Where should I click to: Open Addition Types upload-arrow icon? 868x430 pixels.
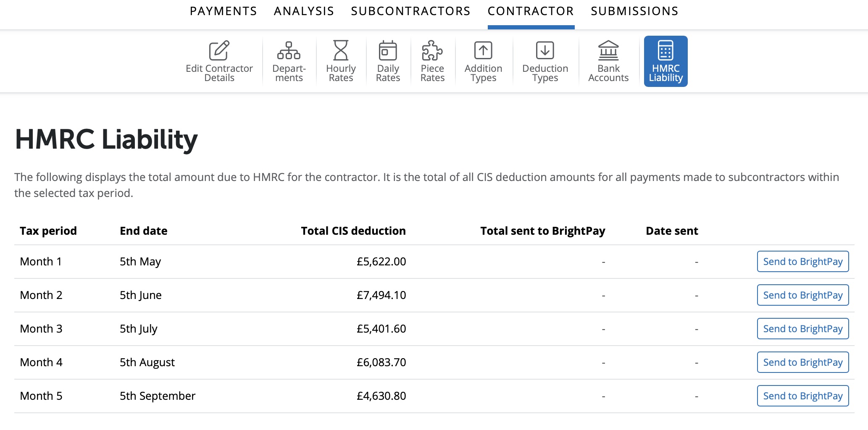point(483,51)
